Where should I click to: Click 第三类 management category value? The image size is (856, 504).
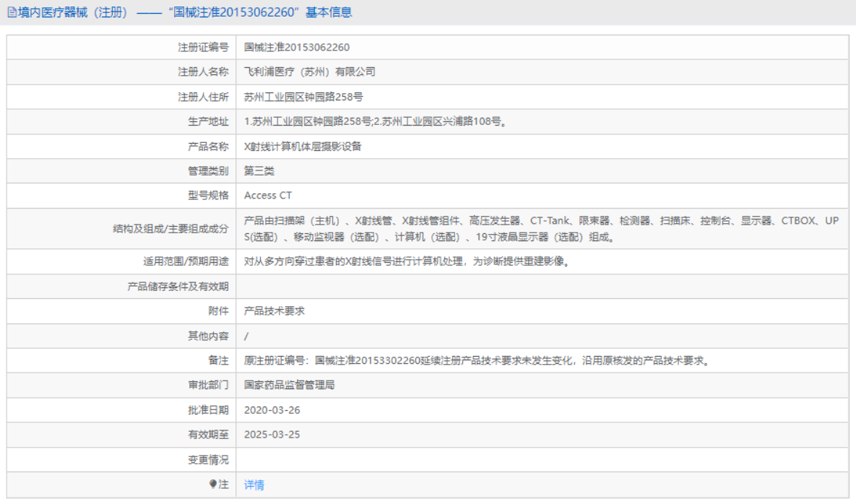click(259, 170)
